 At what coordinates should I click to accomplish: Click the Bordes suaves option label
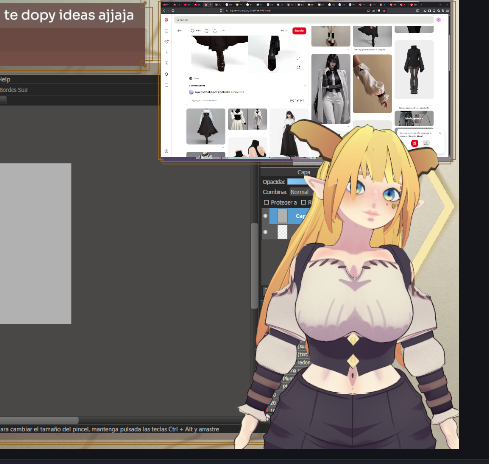[x=14, y=90]
